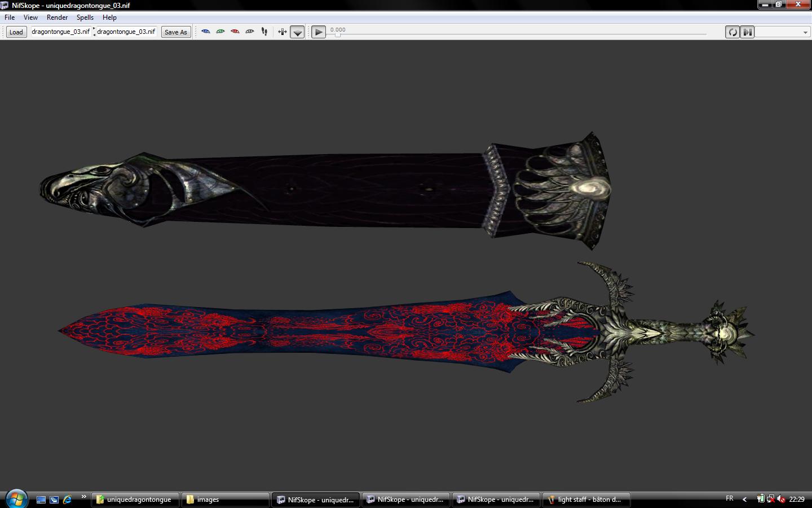
Task: Click the 22:29 system clock
Action: pos(797,500)
